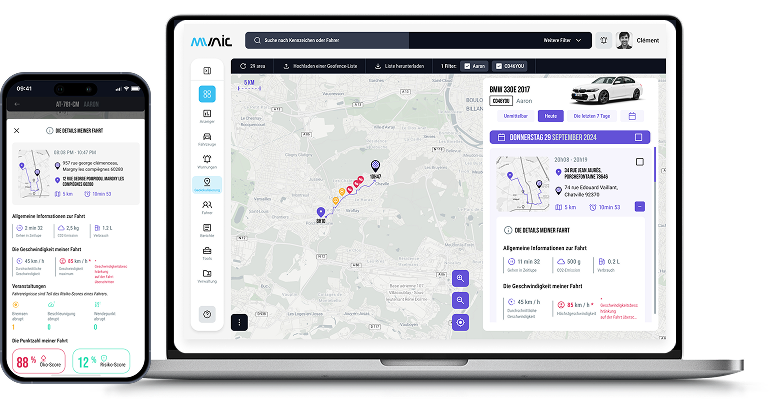The width and height of the screenshot is (780, 407).
Task: Open the help icon at sidebar bottom
Action: point(207,315)
